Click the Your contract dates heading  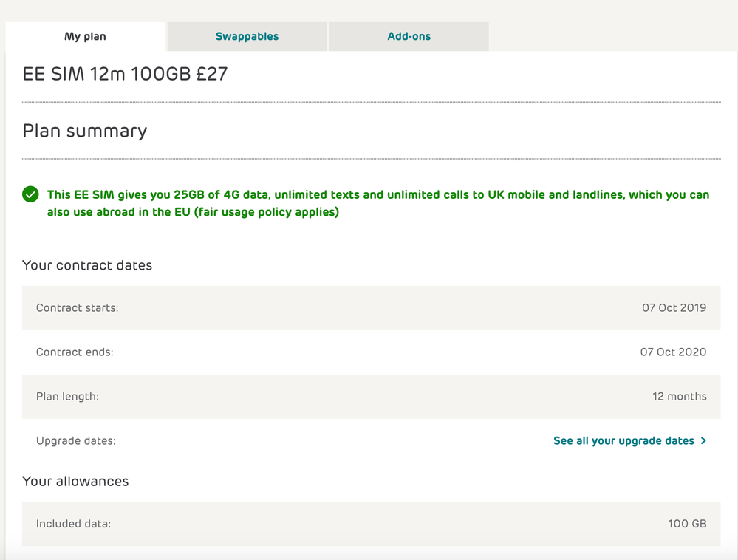tap(87, 265)
